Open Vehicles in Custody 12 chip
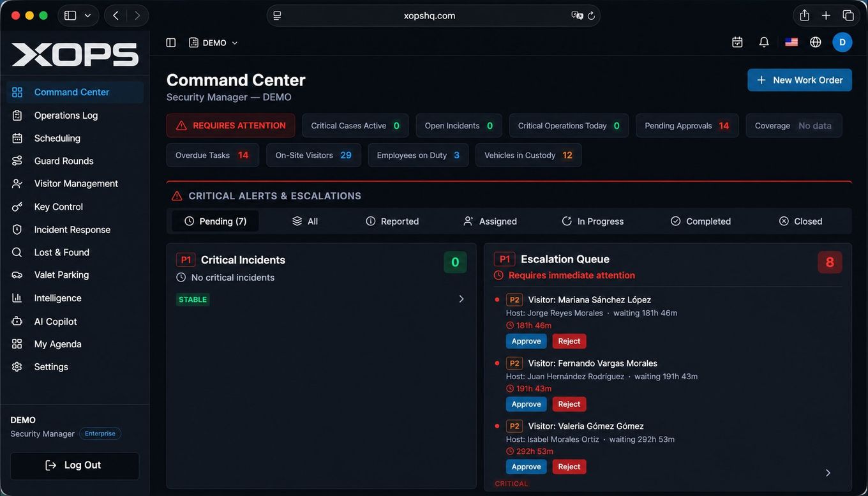868x496 pixels. coord(528,155)
